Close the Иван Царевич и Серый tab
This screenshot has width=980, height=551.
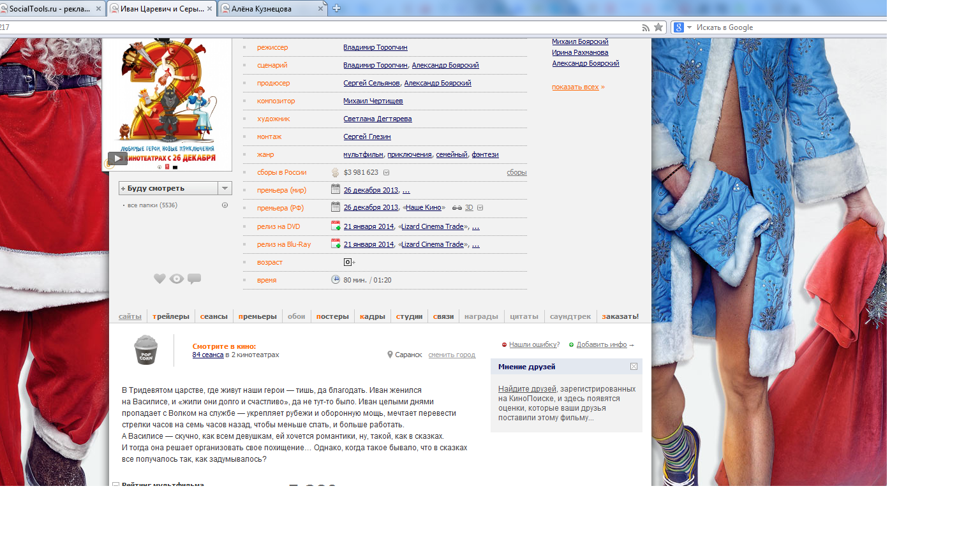point(209,9)
